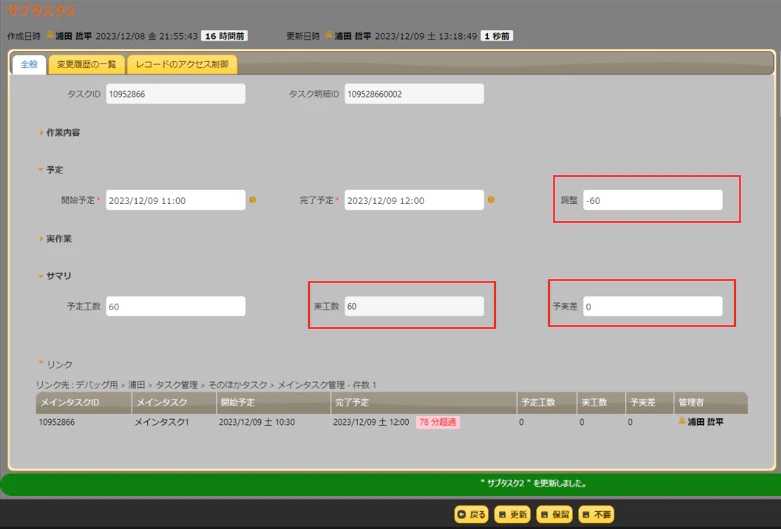The height and width of the screenshot is (529, 781).
Task: Click the 実工数 field
Action: (414, 306)
